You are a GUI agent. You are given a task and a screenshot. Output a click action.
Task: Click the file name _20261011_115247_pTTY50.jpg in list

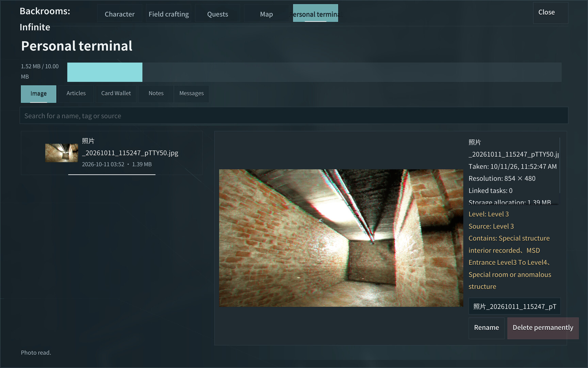130,153
